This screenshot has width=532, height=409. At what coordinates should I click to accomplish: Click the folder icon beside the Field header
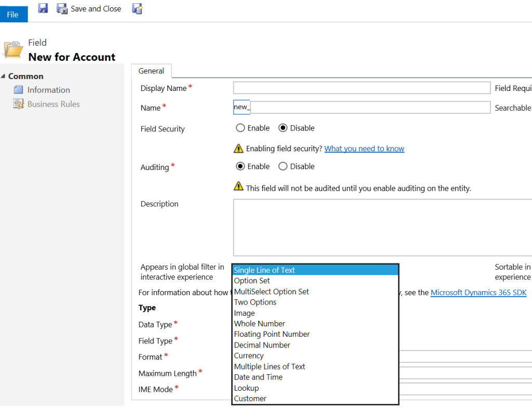13,49
